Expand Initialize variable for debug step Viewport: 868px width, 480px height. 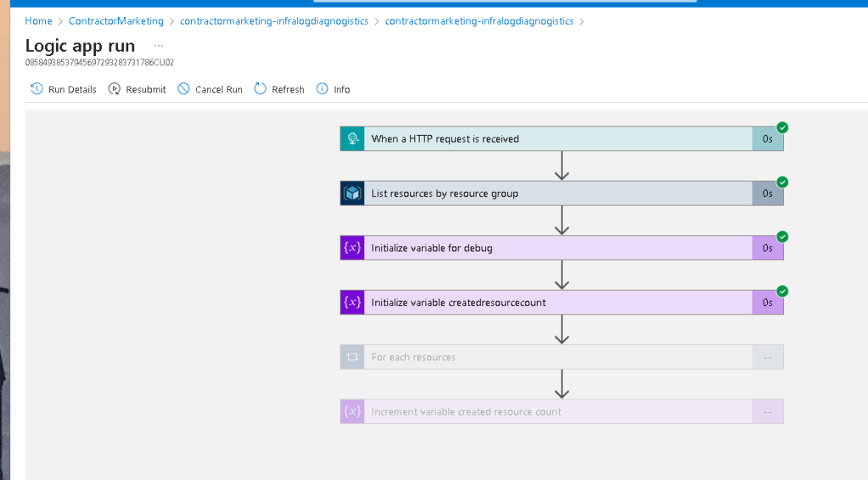pyautogui.click(x=562, y=248)
